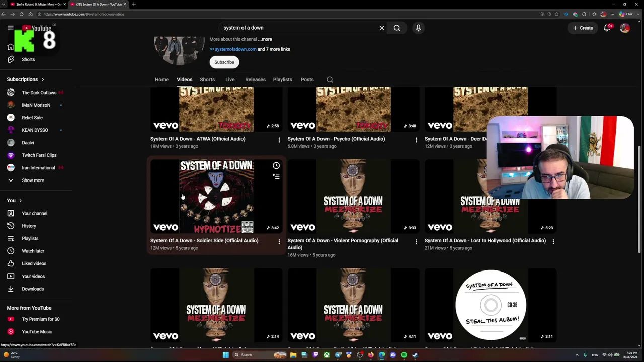Open the browser tab list dropdown
Viewport: 644px width, 362px height.
click(x=4, y=4)
